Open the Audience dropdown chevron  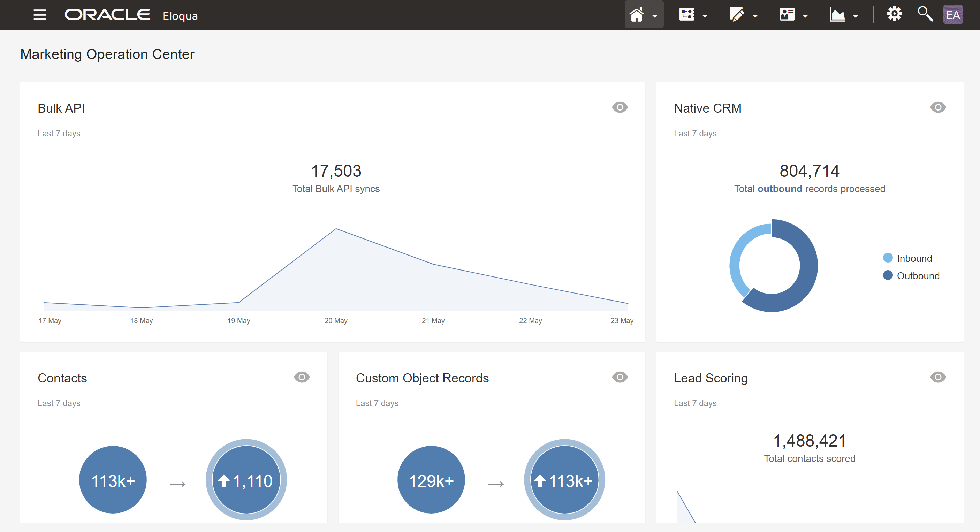click(806, 16)
